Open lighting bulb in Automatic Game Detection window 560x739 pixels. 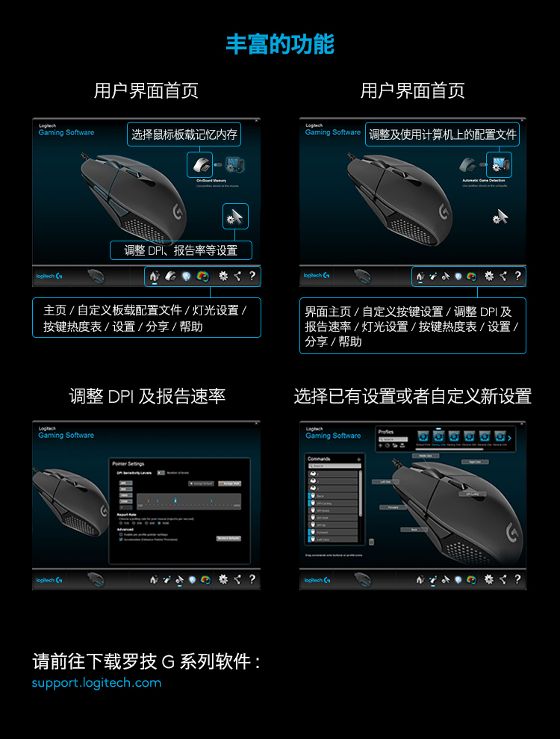(x=458, y=276)
